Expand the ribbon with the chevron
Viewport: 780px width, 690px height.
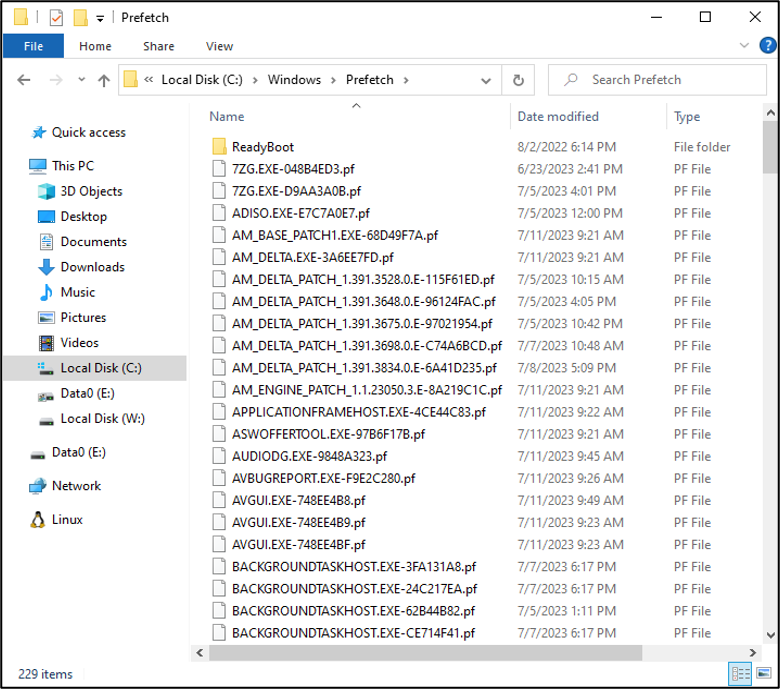744,45
